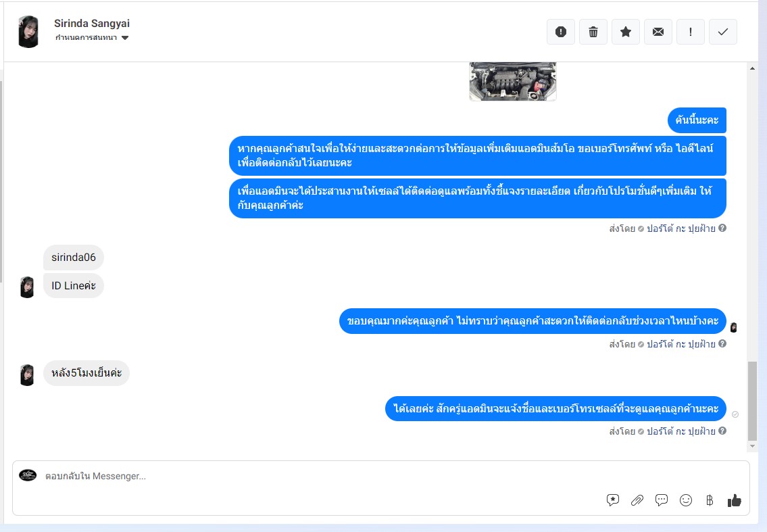Mark conversation as done with the checkmark
Screen dimensions: 767x532
723,32
